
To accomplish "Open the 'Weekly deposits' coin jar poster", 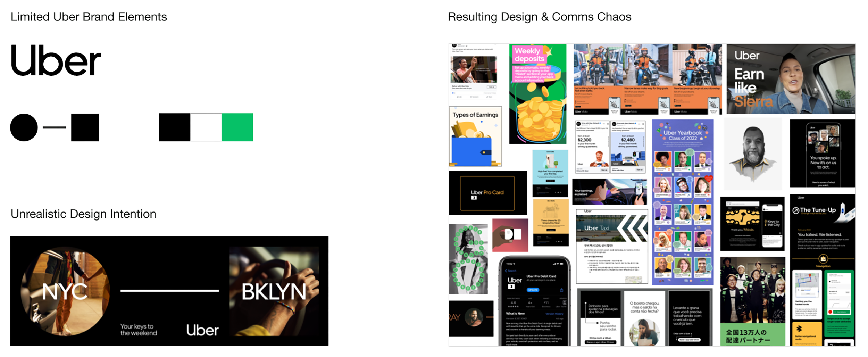I will tap(537, 94).
